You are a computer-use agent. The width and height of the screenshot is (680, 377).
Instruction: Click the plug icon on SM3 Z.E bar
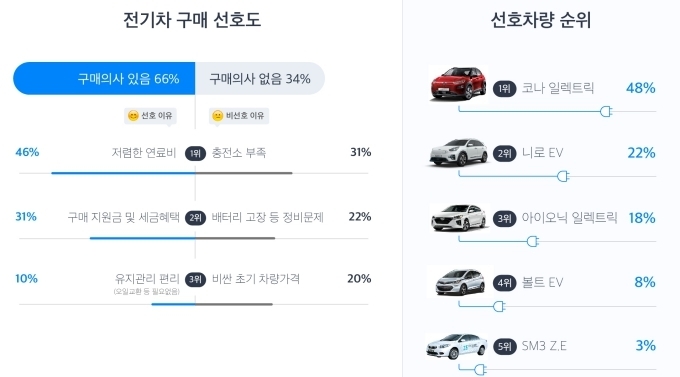tap(480, 370)
